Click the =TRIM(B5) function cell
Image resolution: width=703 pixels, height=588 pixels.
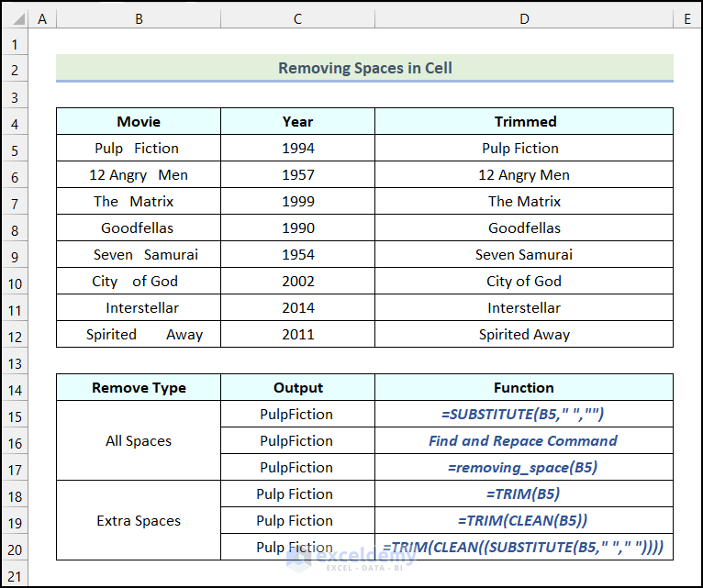(x=523, y=494)
